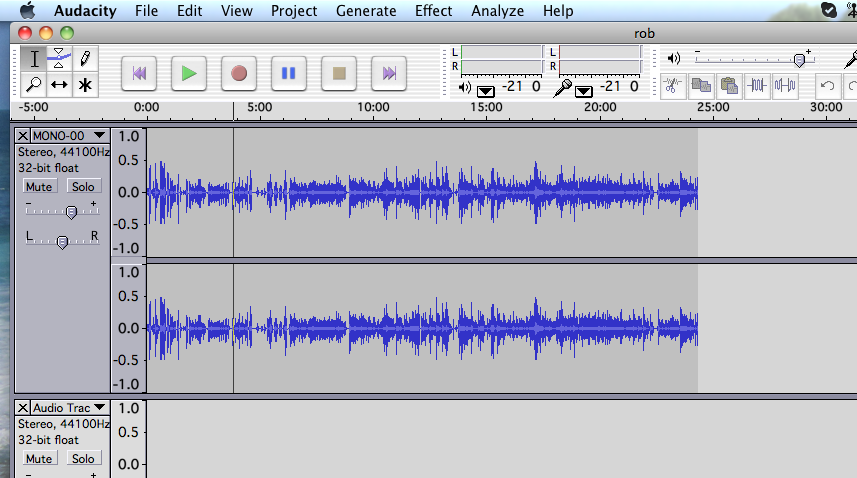Viewport: 857px width, 478px height.
Task: Click the playback speaker meter icon
Action: (465, 87)
